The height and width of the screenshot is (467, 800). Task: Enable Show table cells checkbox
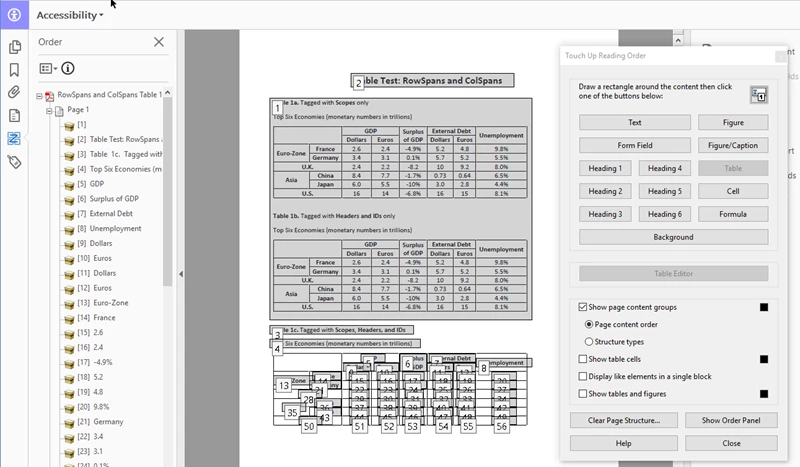point(583,359)
